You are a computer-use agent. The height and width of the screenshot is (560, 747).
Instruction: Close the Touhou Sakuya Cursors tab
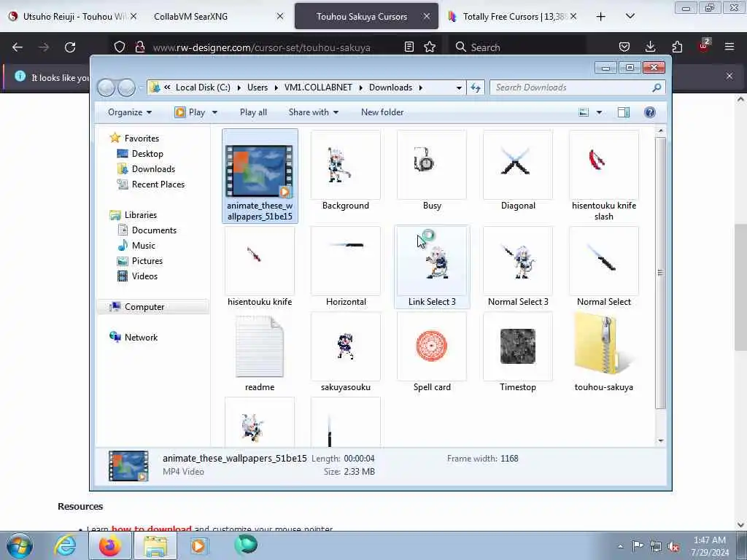(x=426, y=16)
